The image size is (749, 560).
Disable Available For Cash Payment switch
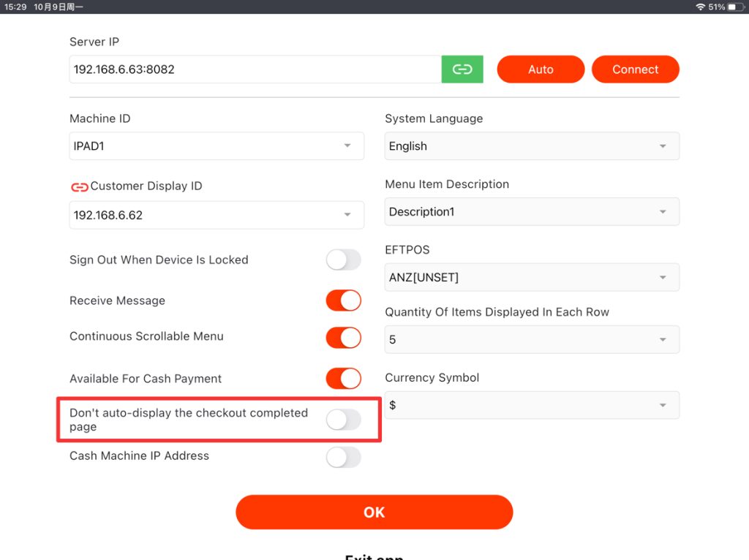click(x=343, y=379)
